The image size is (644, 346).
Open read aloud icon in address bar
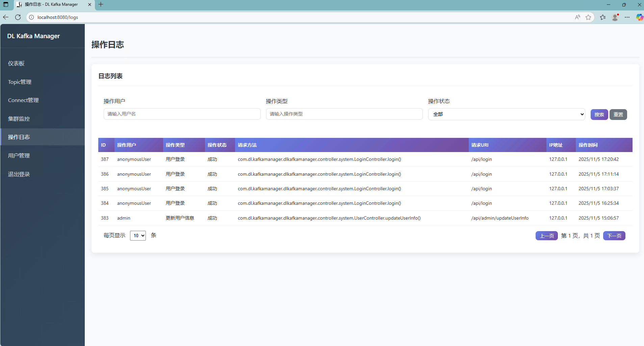577,17
